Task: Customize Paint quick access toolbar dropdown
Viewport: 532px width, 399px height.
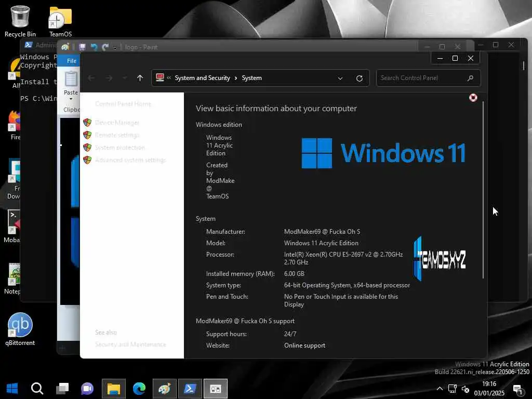Action: 115,47
